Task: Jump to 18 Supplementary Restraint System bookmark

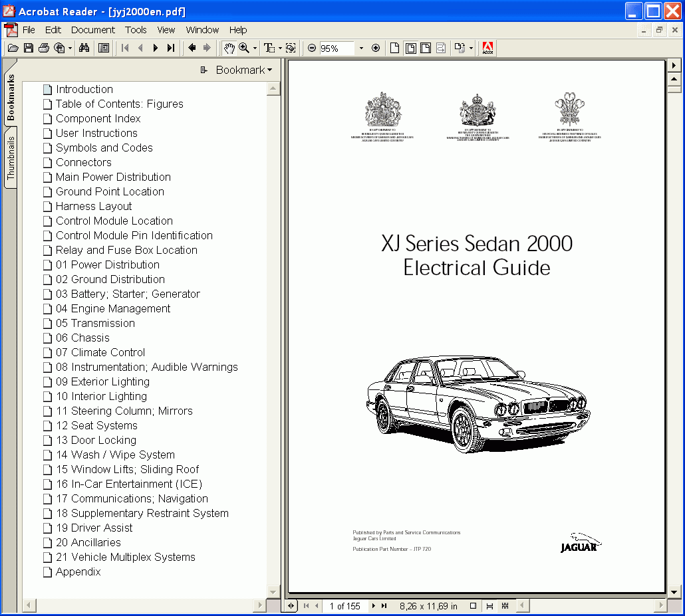Action: coord(142,514)
